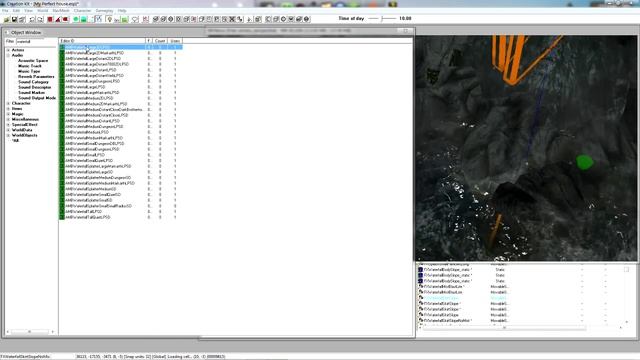The width and height of the screenshot is (640, 360).
Task: Expand the WorldData tree category
Action: click(8, 130)
